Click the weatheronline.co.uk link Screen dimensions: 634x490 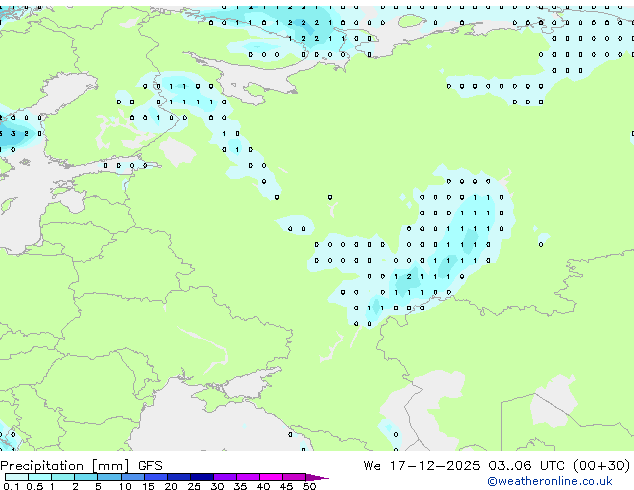click(550, 481)
